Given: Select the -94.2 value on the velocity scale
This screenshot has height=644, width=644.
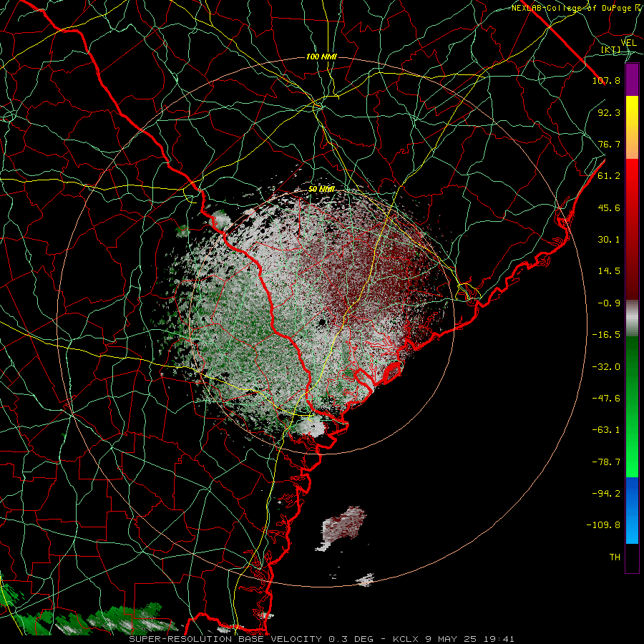Looking at the screenshot, I should tap(606, 493).
